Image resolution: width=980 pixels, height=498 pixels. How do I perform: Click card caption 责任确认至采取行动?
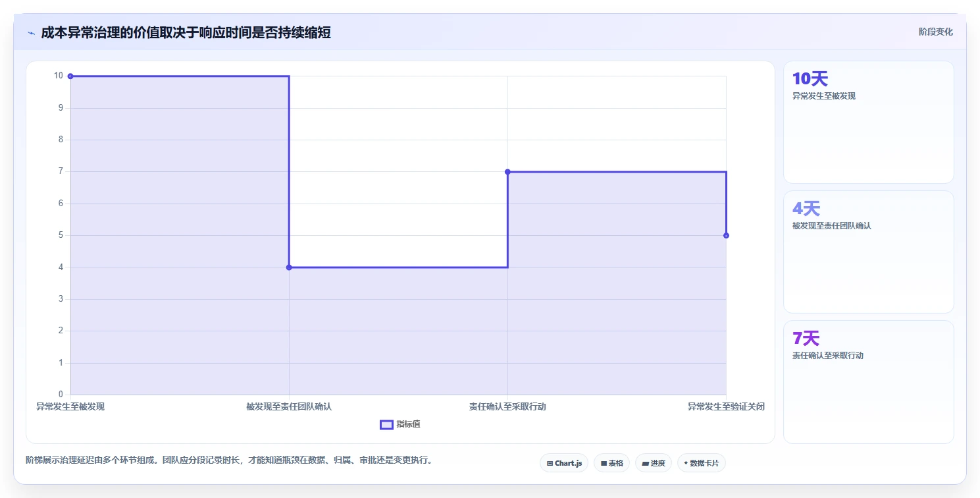coord(828,355)
